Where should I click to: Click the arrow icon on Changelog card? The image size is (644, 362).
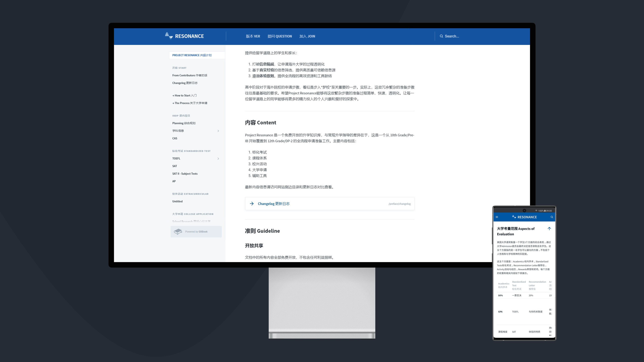(252, 204)
